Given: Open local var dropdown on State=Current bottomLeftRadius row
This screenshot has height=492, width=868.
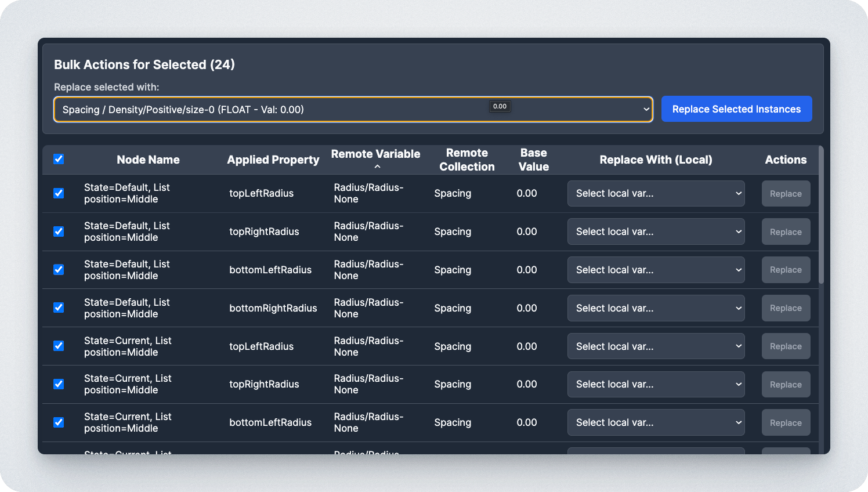Looking at the screenshot, I should 656,422.
